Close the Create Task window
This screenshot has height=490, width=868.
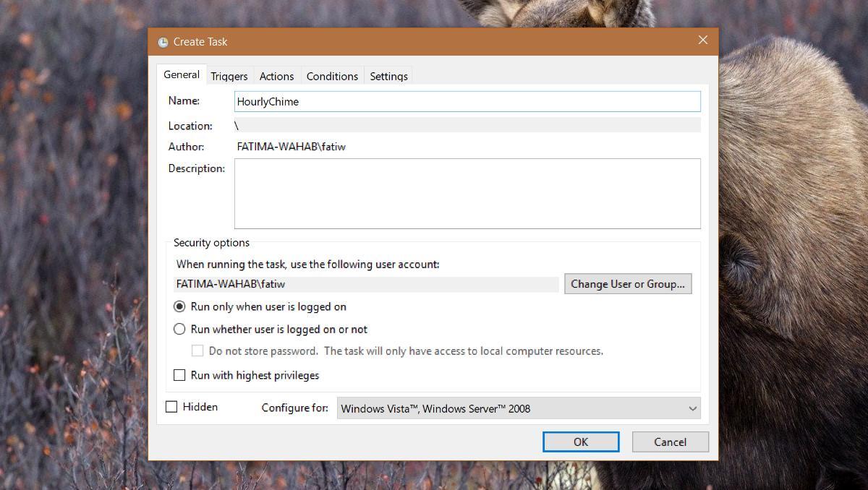click(x=702, y=40)
